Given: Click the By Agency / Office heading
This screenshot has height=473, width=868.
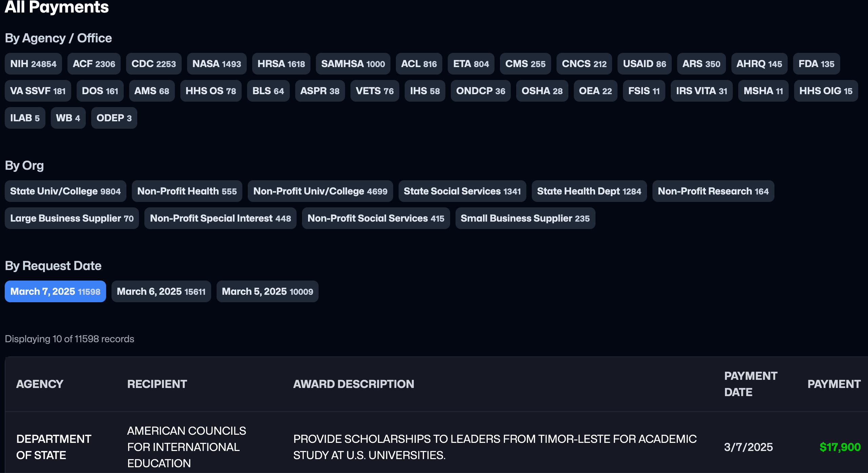Looking at the screenshot, I should [58, 38].
